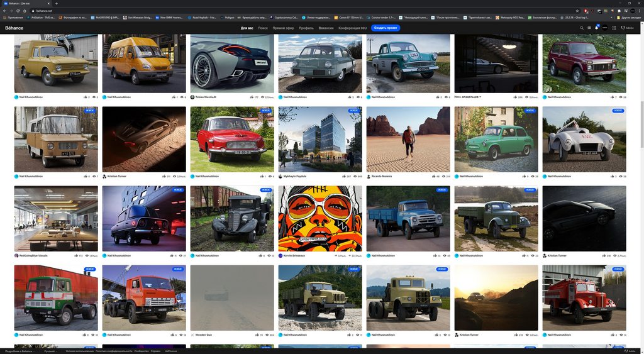Open Privacy Policy footer link

point(114,351)
